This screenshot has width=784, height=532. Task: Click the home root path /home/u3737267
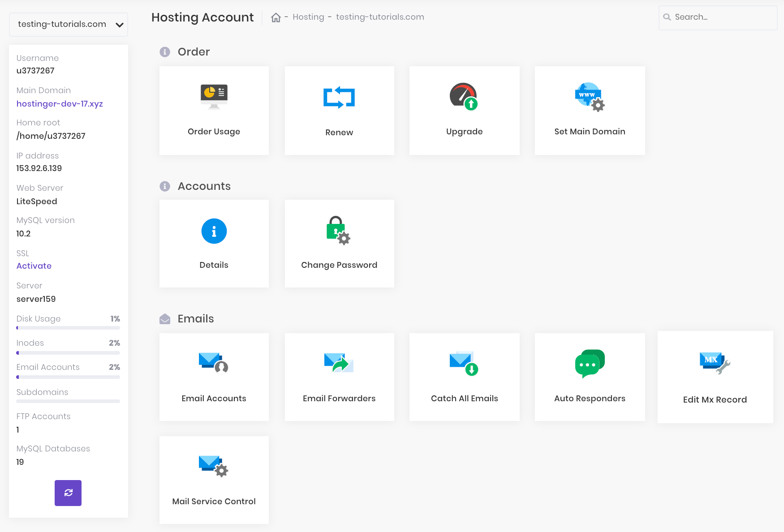point(51,136)
